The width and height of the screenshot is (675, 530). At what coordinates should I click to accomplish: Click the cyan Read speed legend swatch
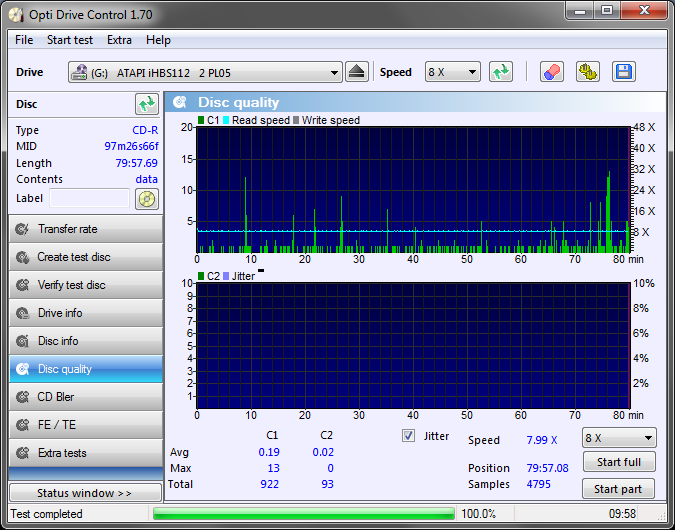226,120
